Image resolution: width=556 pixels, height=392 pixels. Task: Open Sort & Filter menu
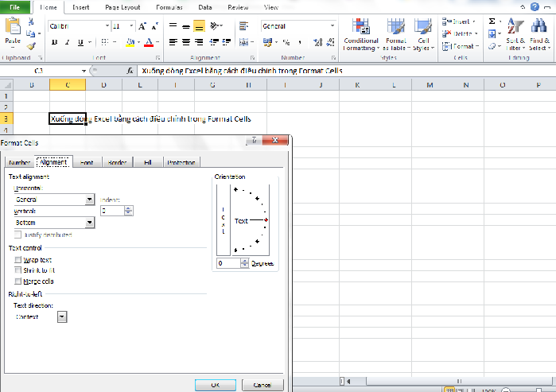pyautogui.click(x=515, y=34)
